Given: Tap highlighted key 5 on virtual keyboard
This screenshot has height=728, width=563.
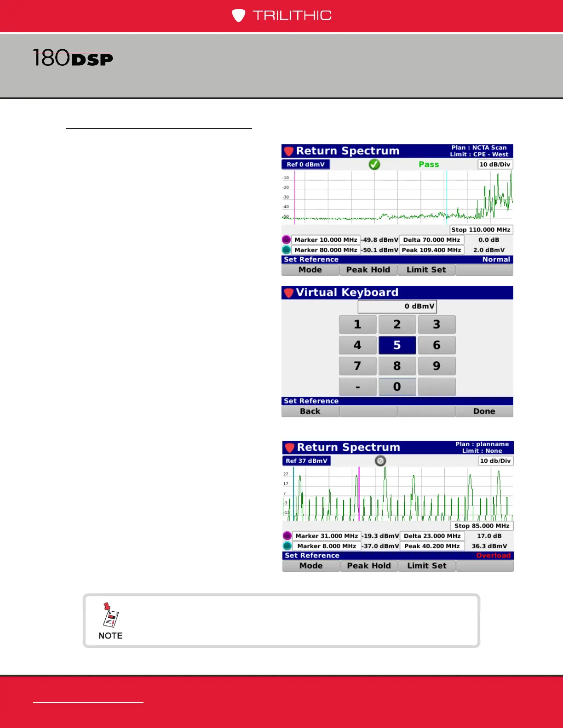Looking at the screenshot, I should tap(397, 345).
